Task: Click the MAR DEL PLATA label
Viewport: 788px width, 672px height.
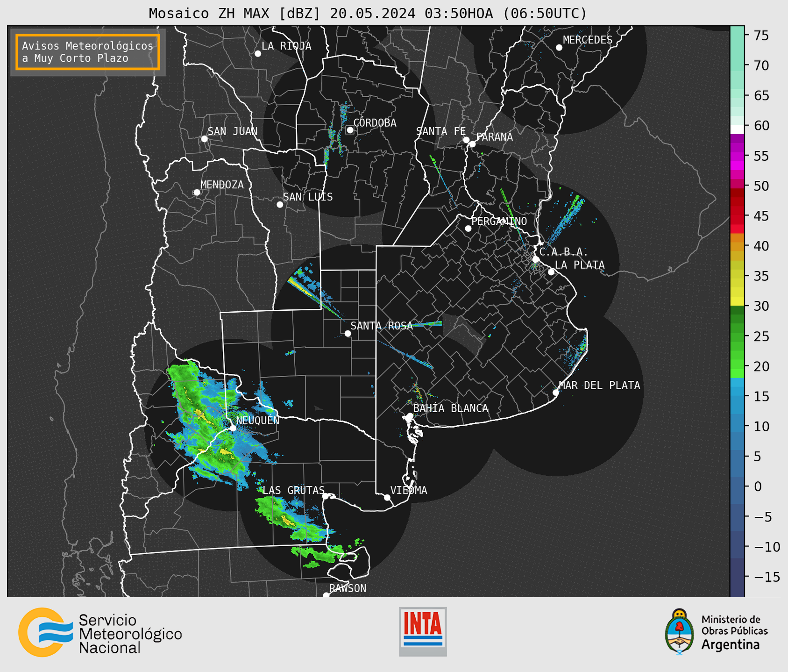Action: point(599,386)
